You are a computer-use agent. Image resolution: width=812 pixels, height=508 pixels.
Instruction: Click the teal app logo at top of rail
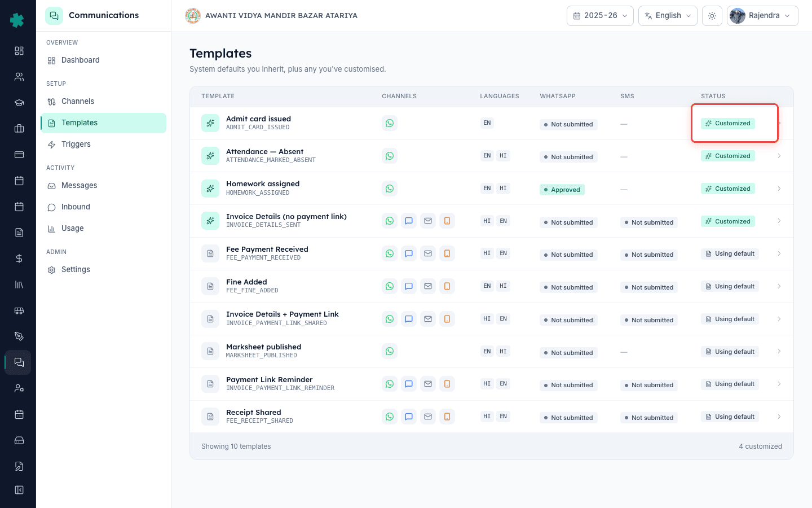coord(17,20)
